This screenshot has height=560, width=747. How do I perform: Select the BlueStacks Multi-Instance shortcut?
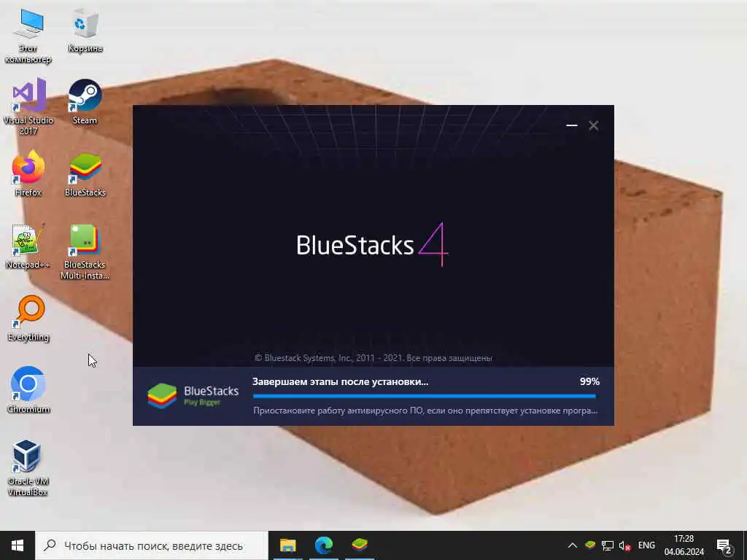point(85,252)
